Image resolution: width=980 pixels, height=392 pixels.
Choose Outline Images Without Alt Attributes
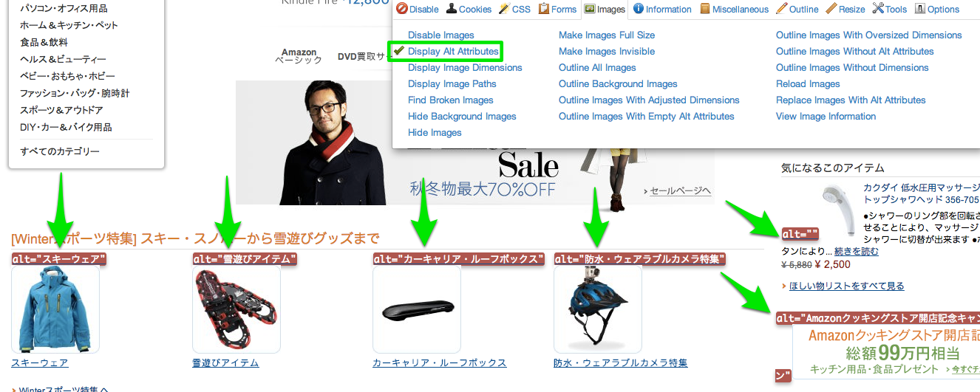[855, 51]
